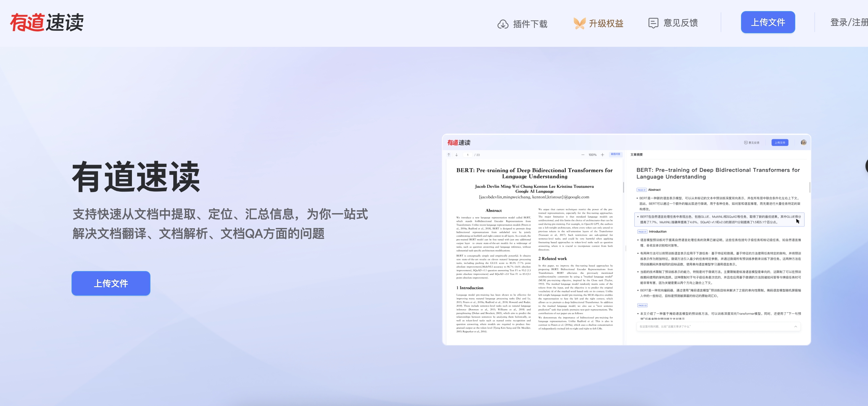This screenshot has height=406, width=868.
Task: Click the plugin download cloud icon
Action: coord(503,24)
